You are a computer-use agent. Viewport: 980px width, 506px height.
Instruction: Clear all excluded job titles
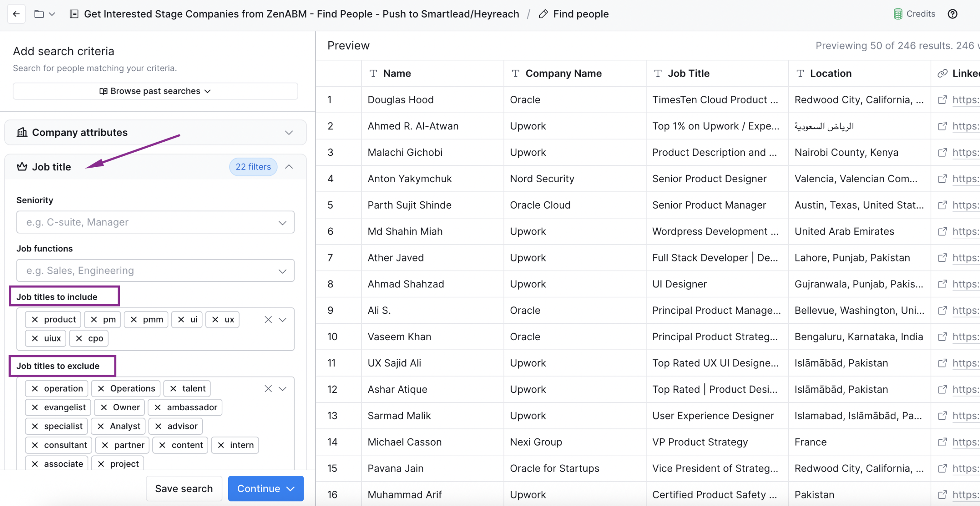[268, 388]
